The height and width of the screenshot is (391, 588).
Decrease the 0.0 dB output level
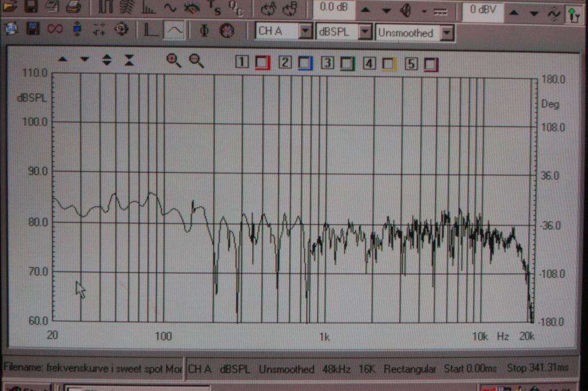[x=386, y=11]
